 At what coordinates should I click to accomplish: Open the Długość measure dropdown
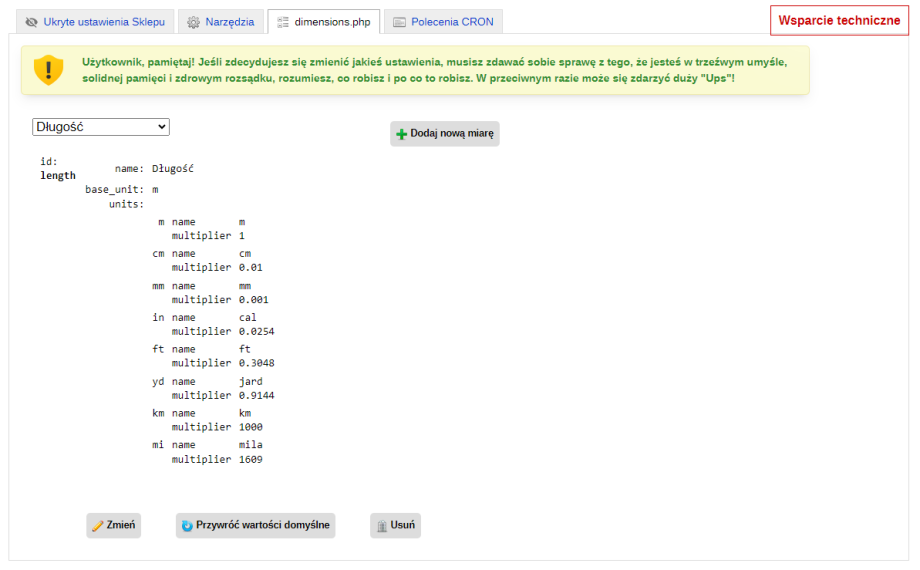pos(101,127)
